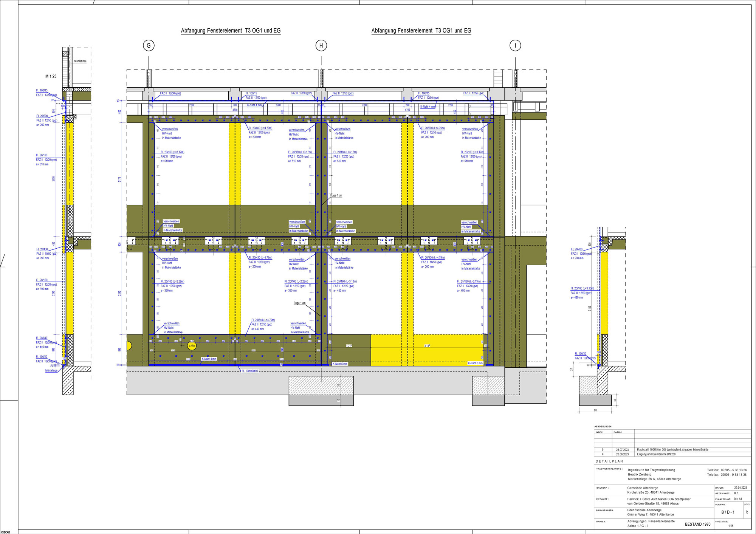Screen dimensions: 756x534
Task: Select plan number B / D - 1
Action: 728,512
